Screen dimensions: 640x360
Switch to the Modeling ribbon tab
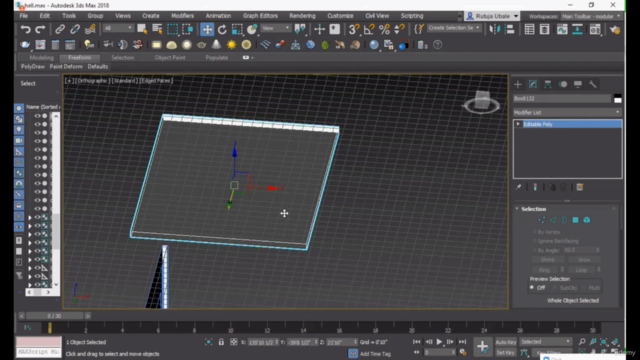[x=41, y=58]
